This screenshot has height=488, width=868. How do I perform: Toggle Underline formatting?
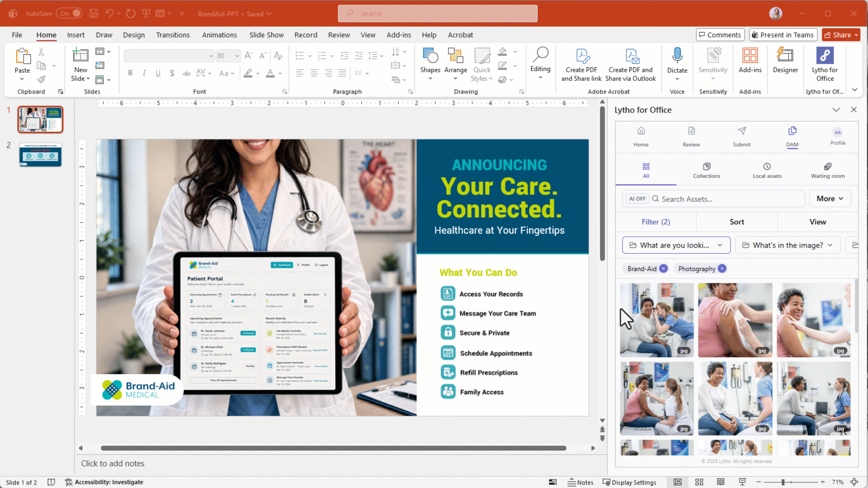tap(158, 73)
